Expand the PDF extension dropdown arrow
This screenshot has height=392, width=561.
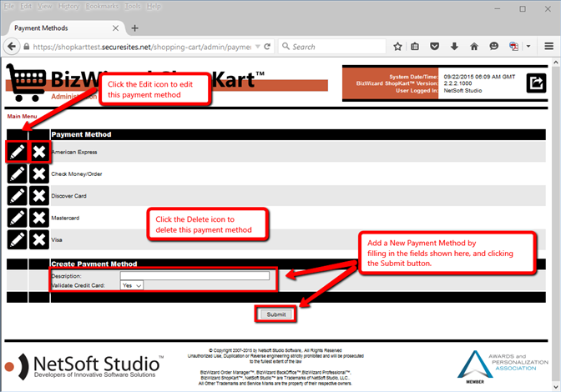coord(528,47)
